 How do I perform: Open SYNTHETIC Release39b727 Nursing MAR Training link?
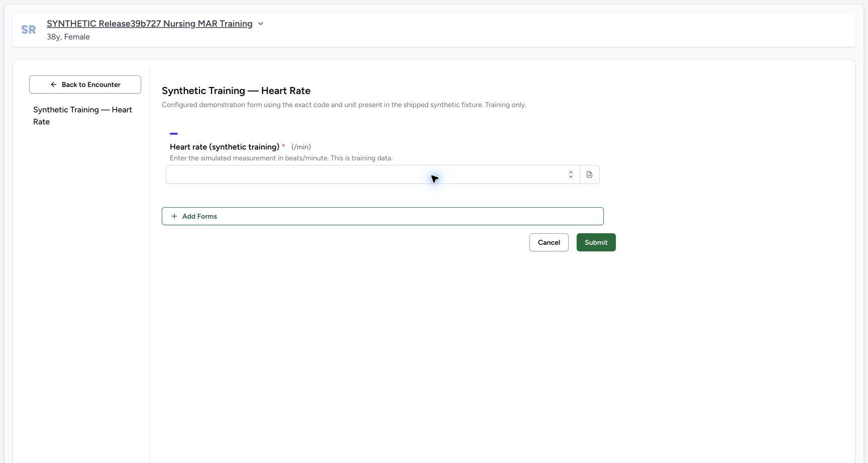tap(150, 24)
